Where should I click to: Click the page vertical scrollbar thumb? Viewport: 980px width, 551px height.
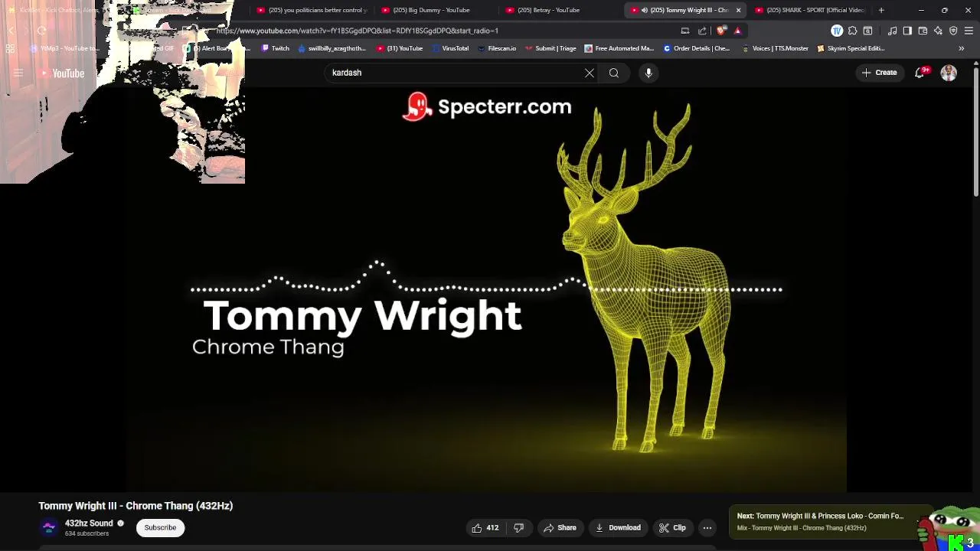tap(975, 133)
